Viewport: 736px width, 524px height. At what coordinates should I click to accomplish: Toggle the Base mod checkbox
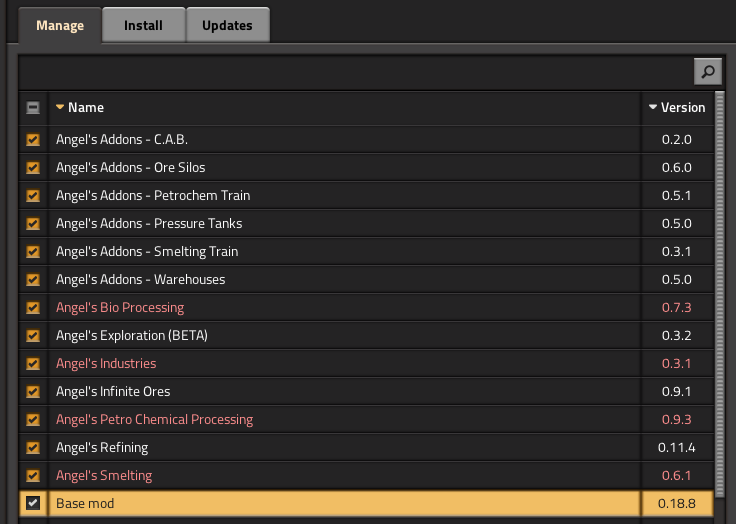(33, 503)
